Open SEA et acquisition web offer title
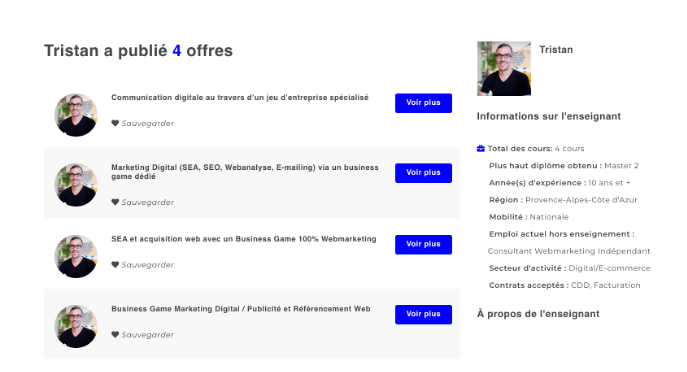 tap(244, 239)
